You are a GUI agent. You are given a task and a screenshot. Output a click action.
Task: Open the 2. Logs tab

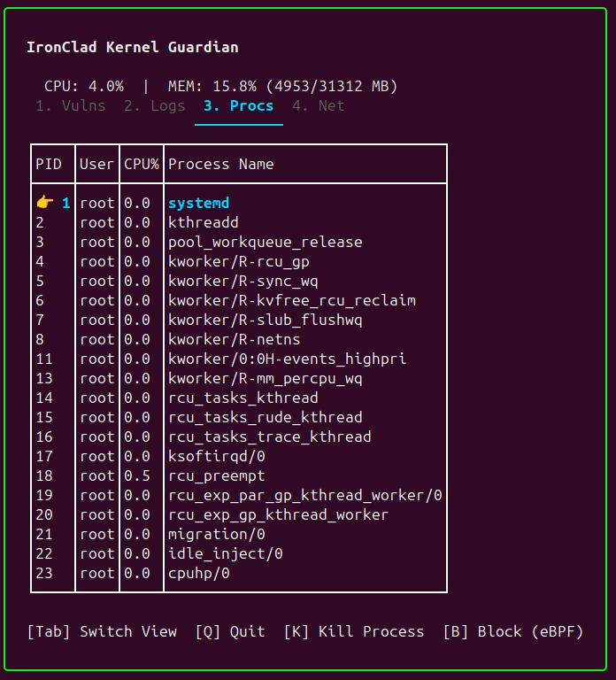coord(155,106)
